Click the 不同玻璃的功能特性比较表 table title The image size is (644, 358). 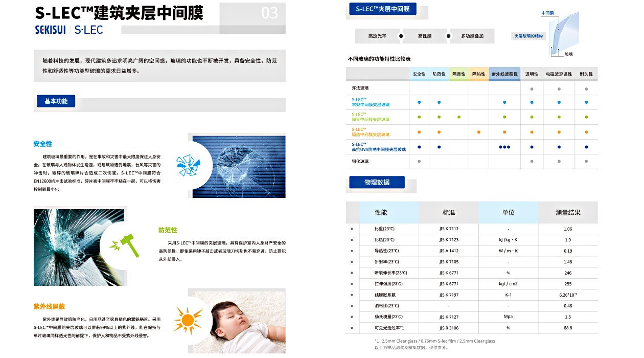(x=379, y=59)
